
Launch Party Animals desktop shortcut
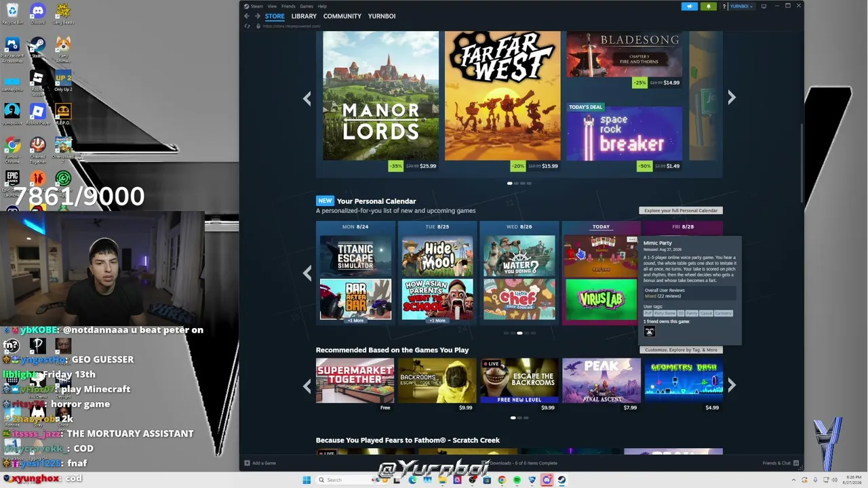point(63,48)
